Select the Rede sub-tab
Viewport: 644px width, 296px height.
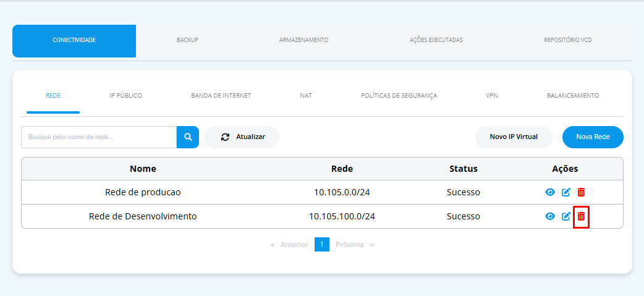click(53, 96)
